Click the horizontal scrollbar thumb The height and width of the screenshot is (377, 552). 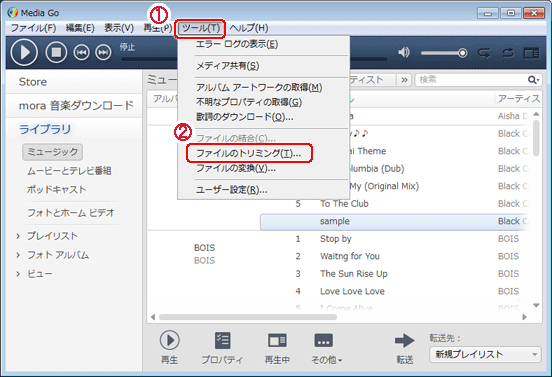click(248, 317)
